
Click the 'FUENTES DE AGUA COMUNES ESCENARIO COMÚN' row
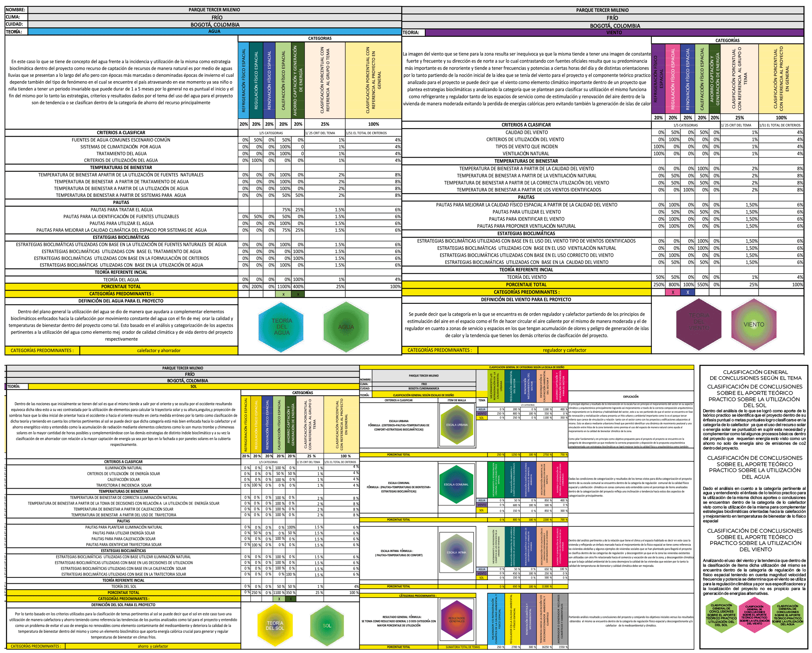click(121, 140)
